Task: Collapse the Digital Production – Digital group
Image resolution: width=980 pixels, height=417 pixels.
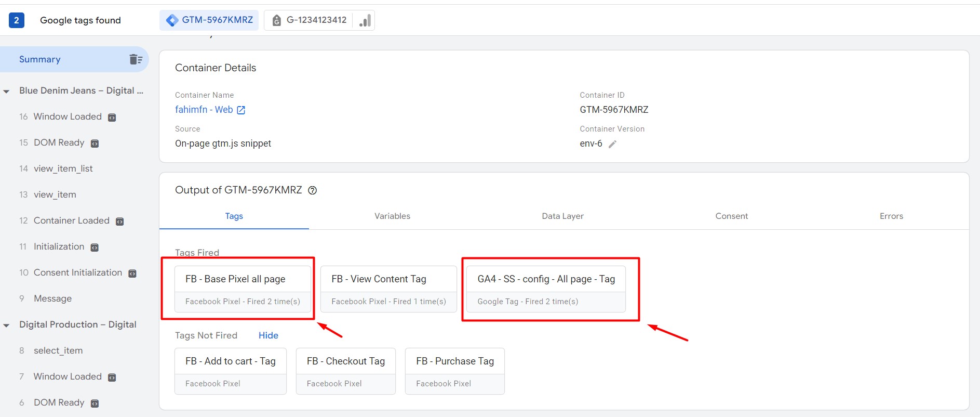Action: point(6,325)
